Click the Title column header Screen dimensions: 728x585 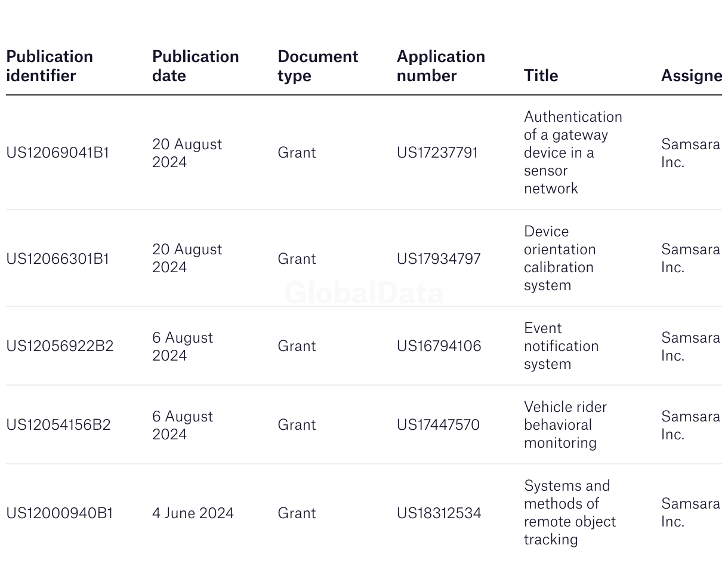(x=541, y=76)
